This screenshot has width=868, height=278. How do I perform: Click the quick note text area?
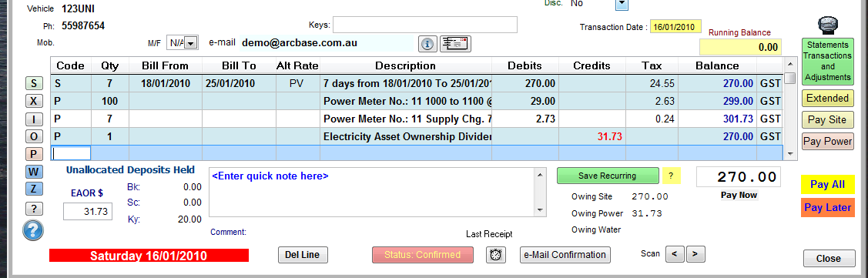pos(372,193)
